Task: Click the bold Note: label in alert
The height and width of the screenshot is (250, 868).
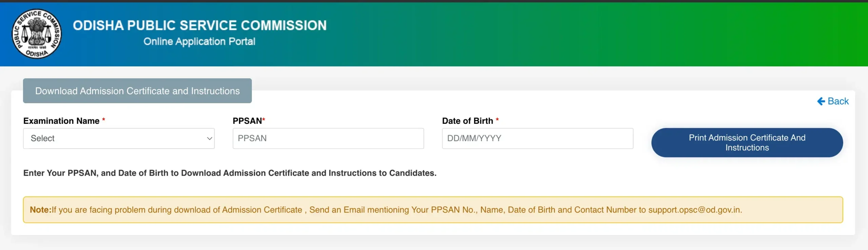Action: pos(41,210)
